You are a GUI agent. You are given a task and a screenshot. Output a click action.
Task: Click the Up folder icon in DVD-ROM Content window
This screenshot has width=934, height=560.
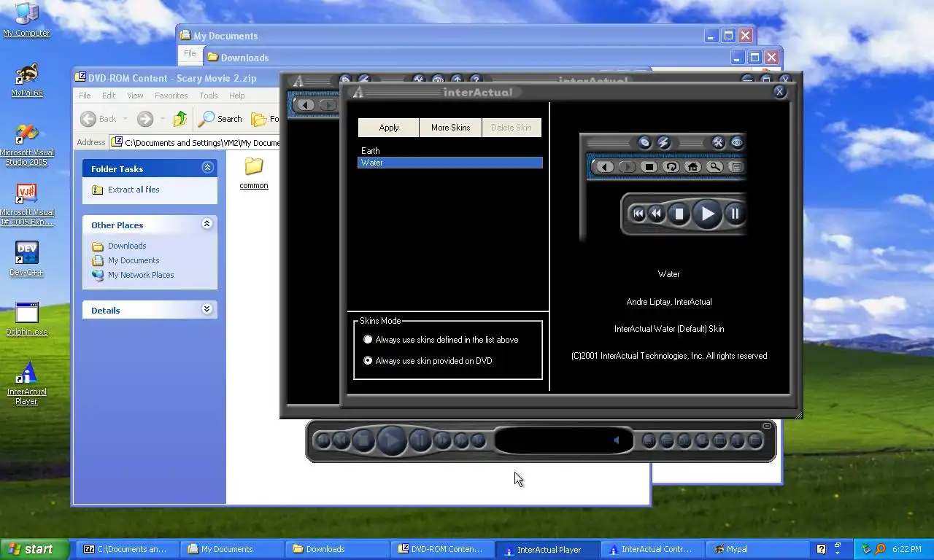(x=180, y=118)
